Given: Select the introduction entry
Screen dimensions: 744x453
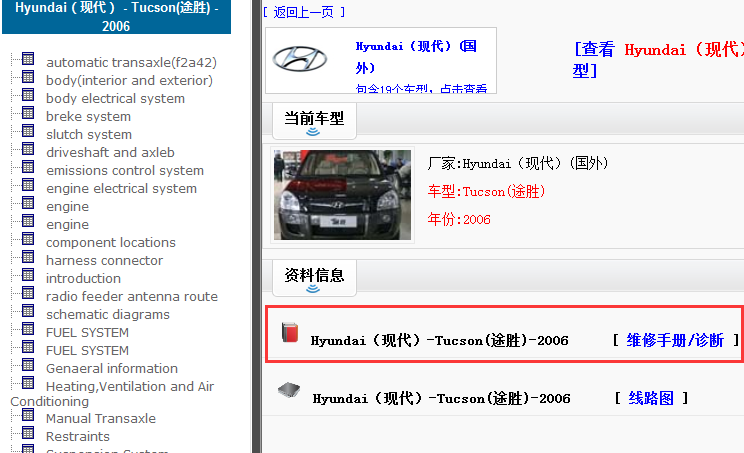Looking at the screenshot, I should coord(83,279).
